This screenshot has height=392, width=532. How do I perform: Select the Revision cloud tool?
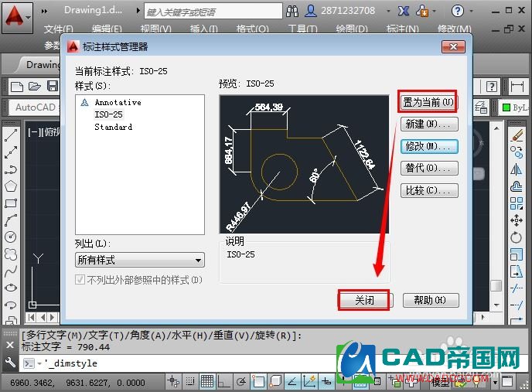[x=11, y=254]
